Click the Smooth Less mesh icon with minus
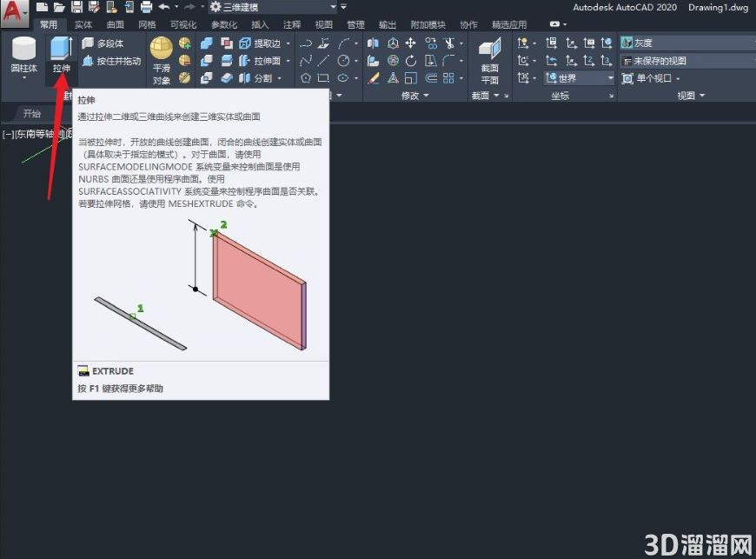 tap(185, 61)
